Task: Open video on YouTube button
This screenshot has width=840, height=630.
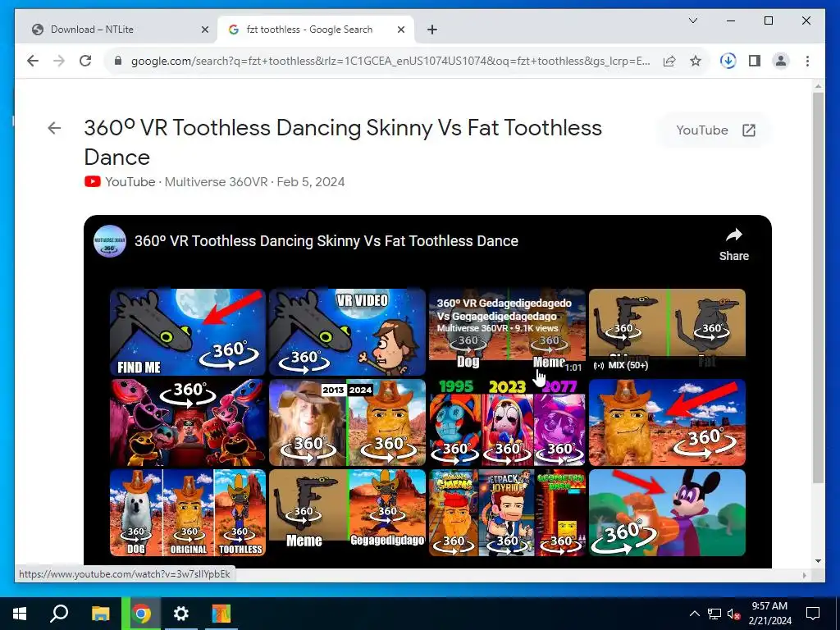Action: tap(715, 130)
